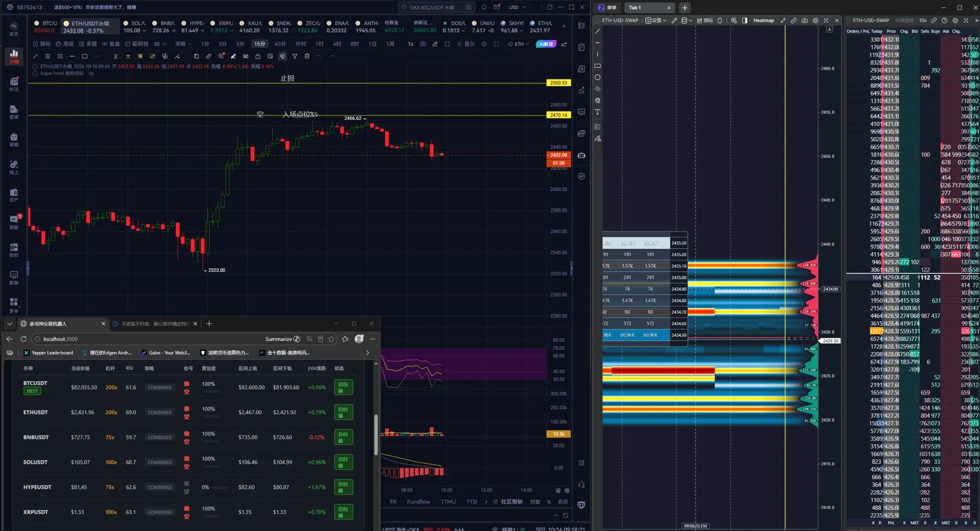This screenshot has height=531, width=980.
Task: Expand the browser tab list chevron
Action: [10, 323]
